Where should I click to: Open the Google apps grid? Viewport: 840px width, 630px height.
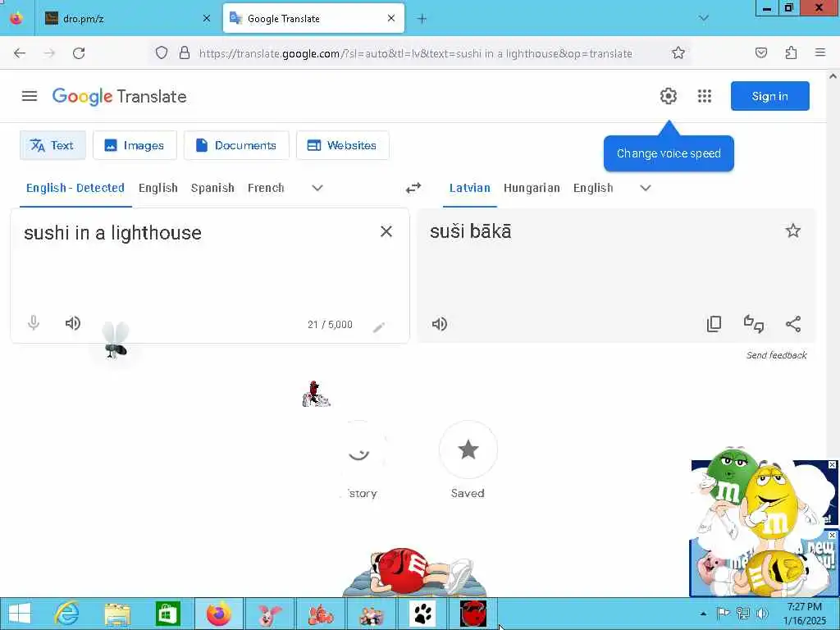click(705, 96)
